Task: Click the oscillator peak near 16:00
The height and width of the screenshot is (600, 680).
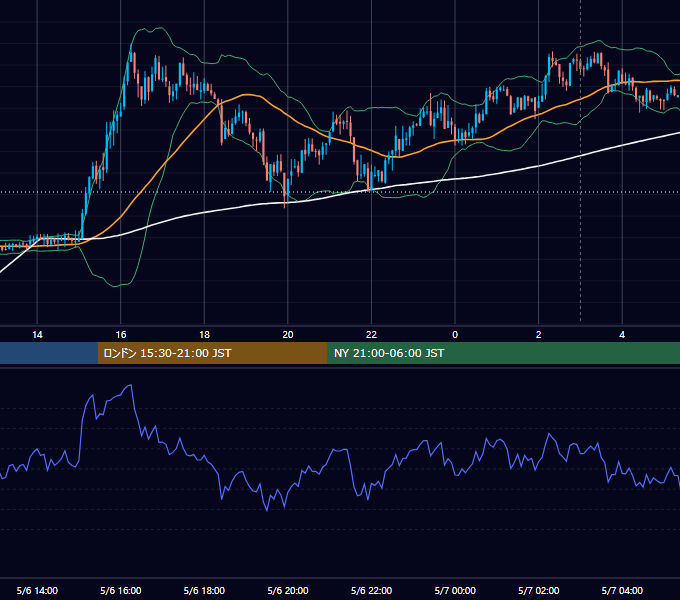Action: (x=130, y=385)
